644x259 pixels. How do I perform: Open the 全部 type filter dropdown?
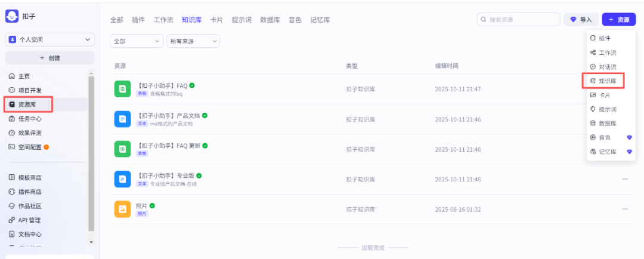click(x=137, y=41)
